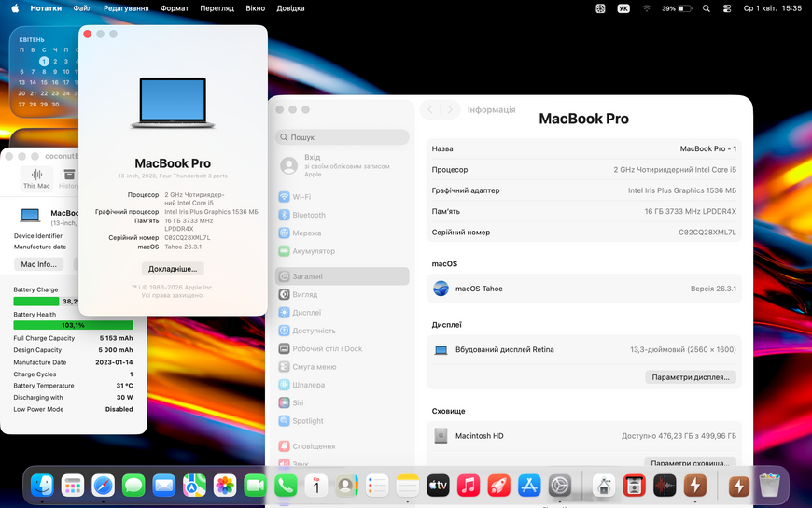
Task: Switch to This Mac tab in coconutBattery
Action: tap(36, 178)
